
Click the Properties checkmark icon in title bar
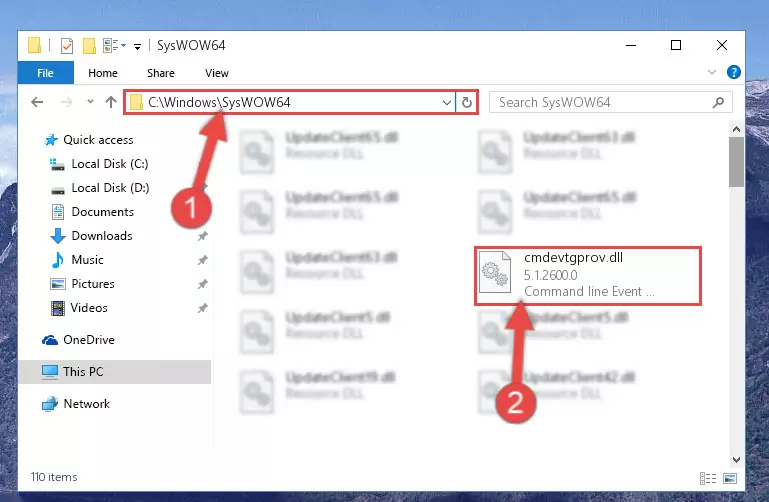[x=67, y=46]
